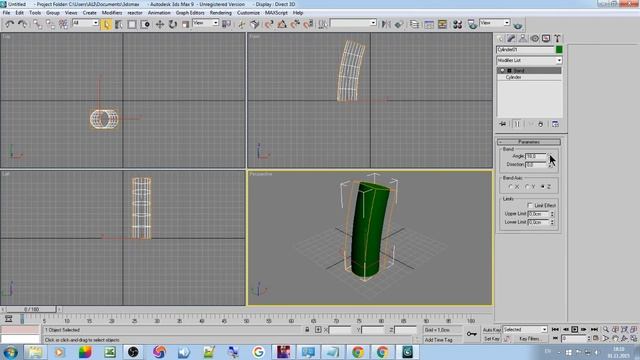Open the Graph Editors menu

click(x=190, y=13)
